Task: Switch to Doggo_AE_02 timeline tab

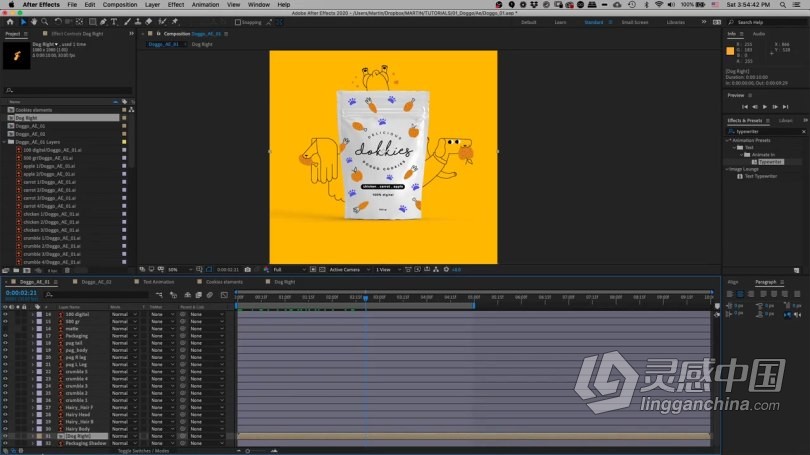Action: (x=96, y=282)
